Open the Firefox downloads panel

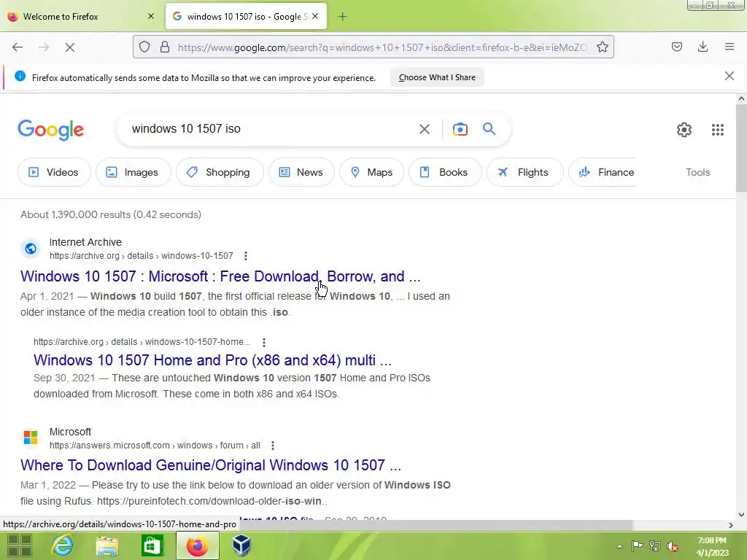pos(703,47)
